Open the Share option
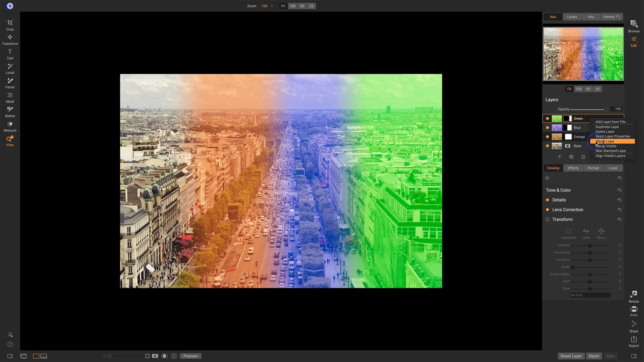Viewport: 644px width, 362px height. (634, 327)
